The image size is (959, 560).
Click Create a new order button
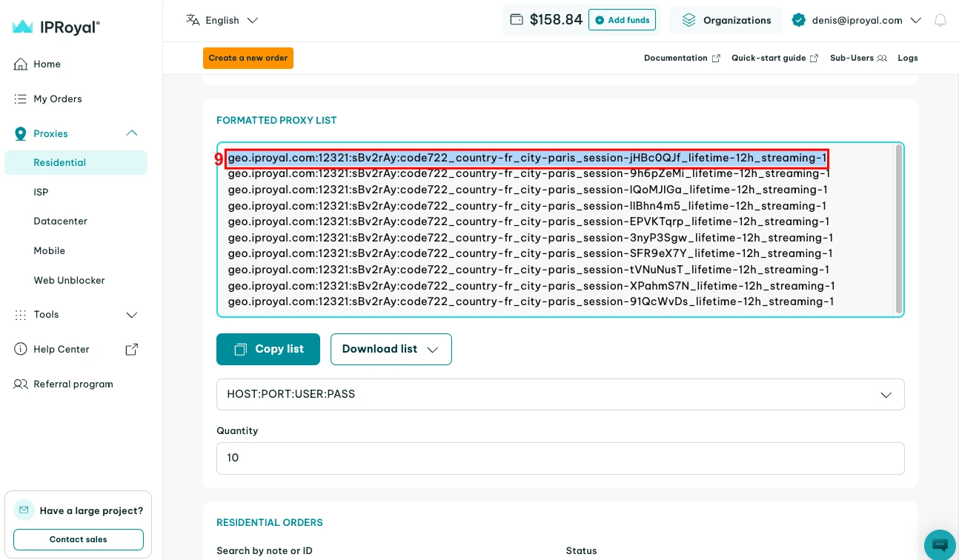click(248, 59)
